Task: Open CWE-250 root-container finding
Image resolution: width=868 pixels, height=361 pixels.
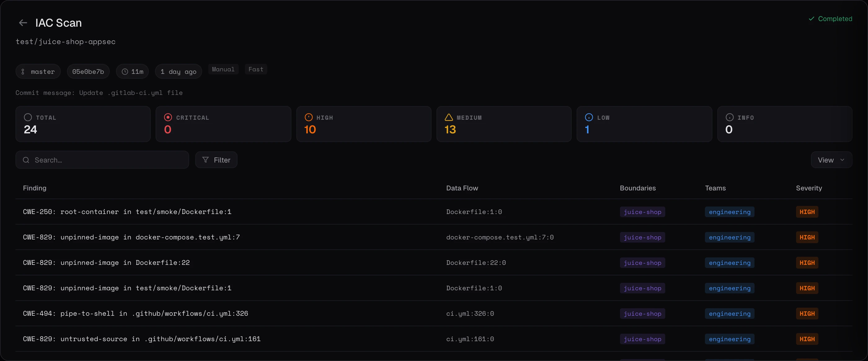Action: [x=127, y=212]
